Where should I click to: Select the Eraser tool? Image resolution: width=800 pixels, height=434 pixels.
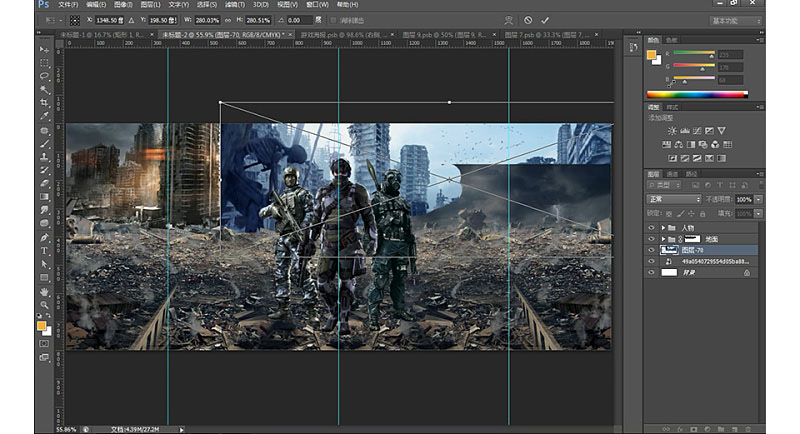(44, 184)
